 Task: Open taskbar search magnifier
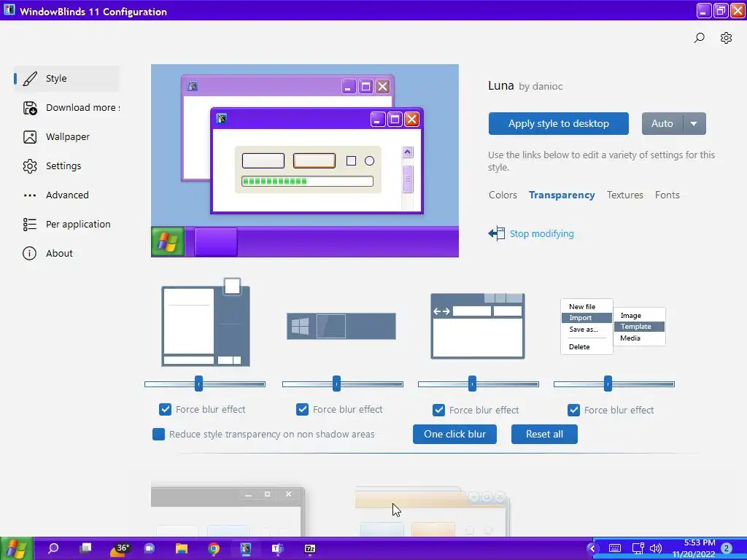(53, 548)
